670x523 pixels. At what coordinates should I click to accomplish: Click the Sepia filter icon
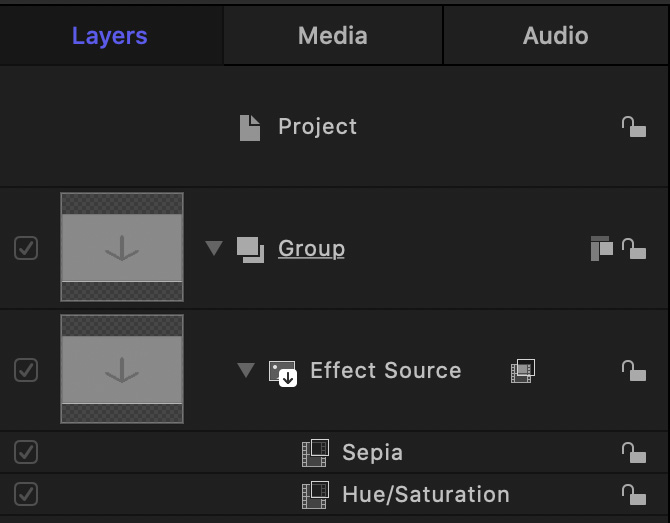(x=315, y=453)
